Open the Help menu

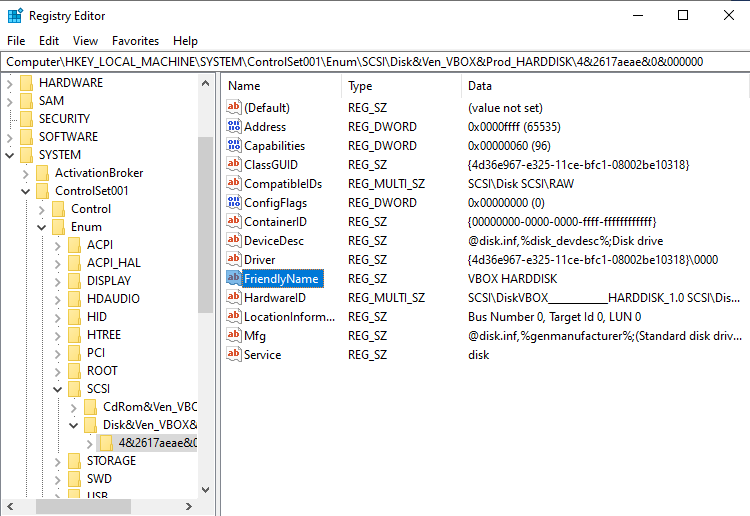[185, 41]
